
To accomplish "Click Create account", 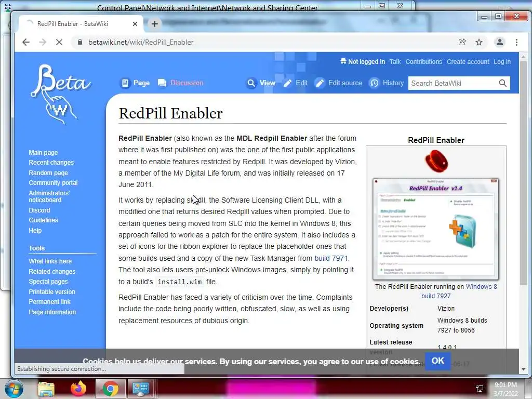I will (468, 62).
